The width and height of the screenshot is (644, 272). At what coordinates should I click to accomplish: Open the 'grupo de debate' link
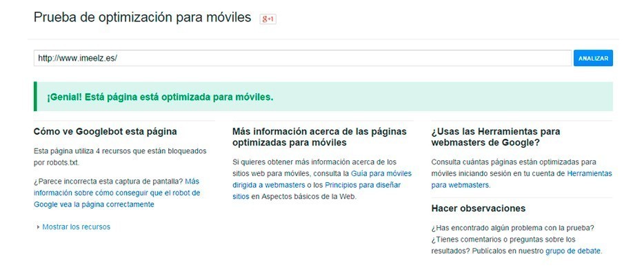coord(573,251)
